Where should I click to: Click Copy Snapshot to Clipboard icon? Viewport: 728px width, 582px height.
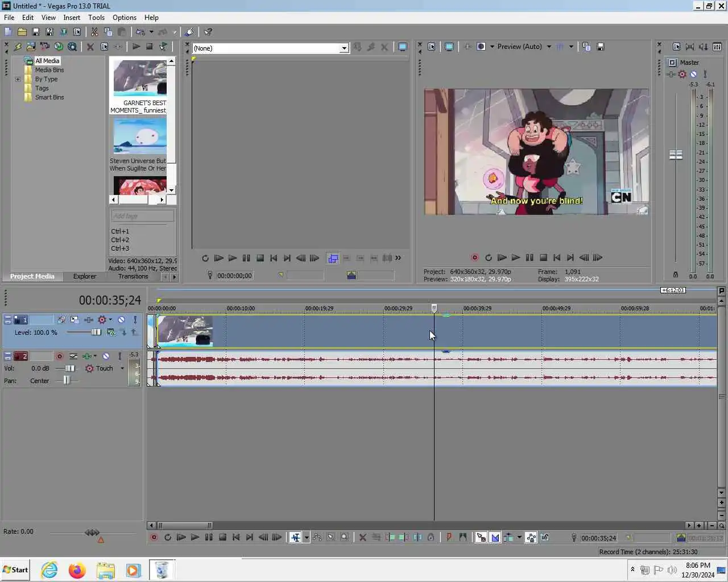pos(586,47)
